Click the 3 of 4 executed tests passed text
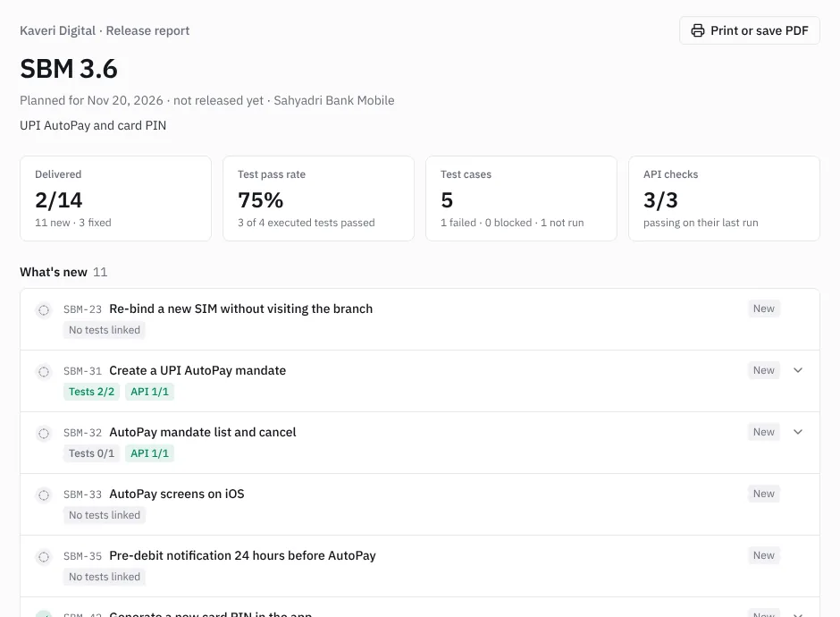Screen dimensions: 840x617 pyautogui.click(x=307, y=223)
